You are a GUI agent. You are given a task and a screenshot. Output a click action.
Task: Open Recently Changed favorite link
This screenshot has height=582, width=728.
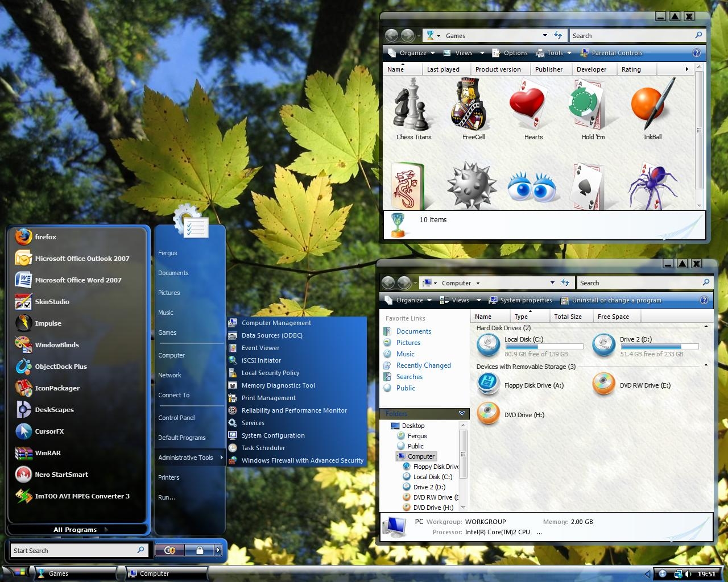tap(423, 365)
